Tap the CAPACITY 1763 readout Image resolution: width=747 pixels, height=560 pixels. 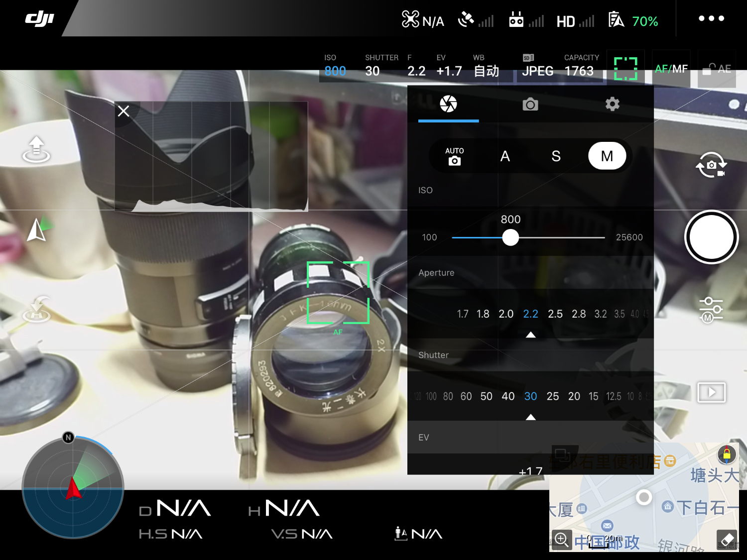[581, 66]
